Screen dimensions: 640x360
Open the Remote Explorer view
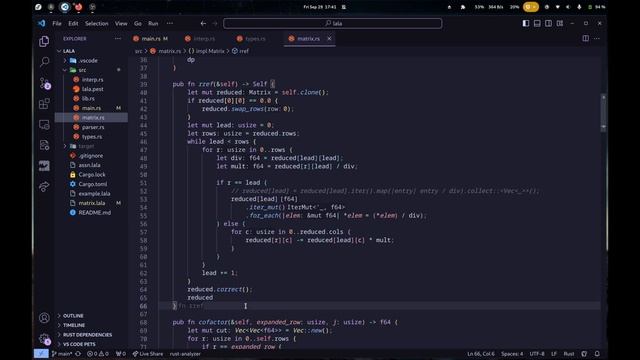coord(44,124)
